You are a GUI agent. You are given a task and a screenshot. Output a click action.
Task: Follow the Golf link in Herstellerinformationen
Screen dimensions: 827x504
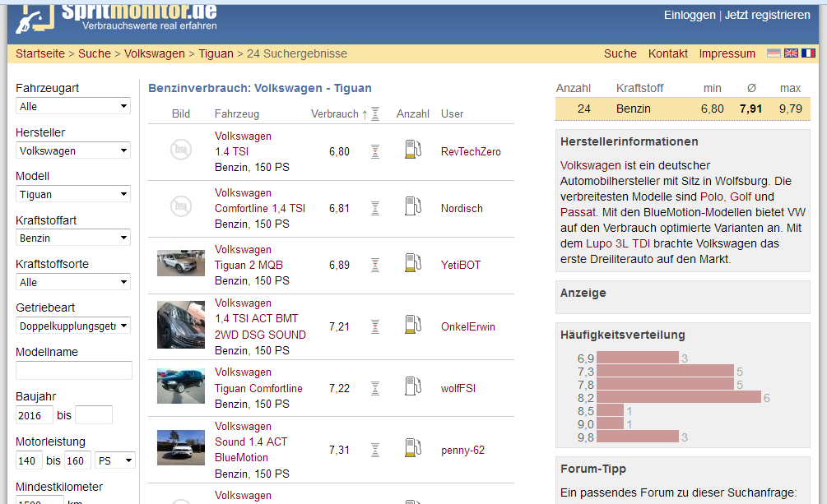741,197
